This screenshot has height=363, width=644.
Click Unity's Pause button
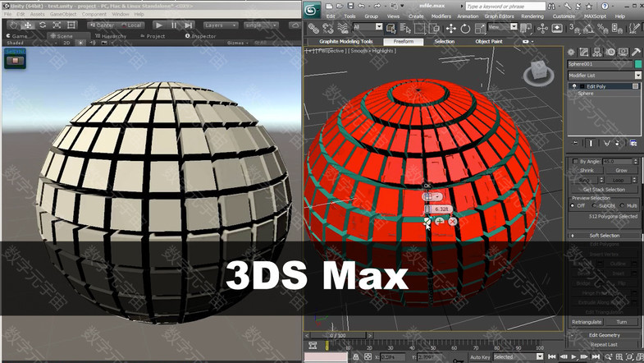click(174, 25)
